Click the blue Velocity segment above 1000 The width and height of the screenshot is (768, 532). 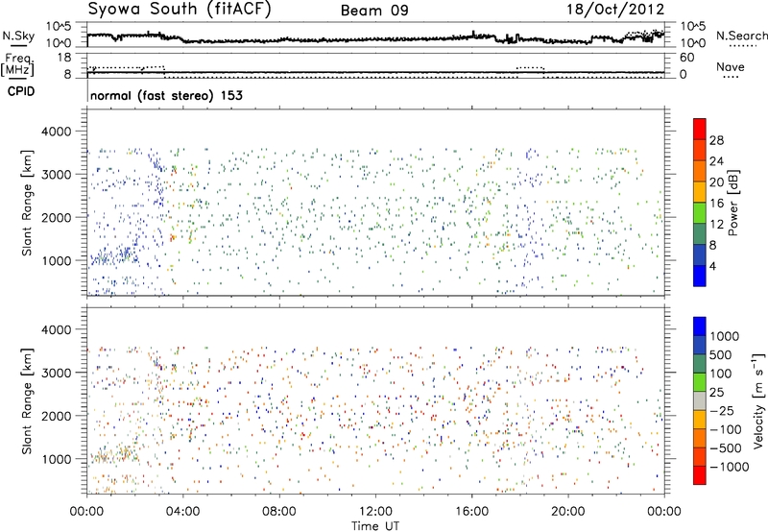pos(700,326)
